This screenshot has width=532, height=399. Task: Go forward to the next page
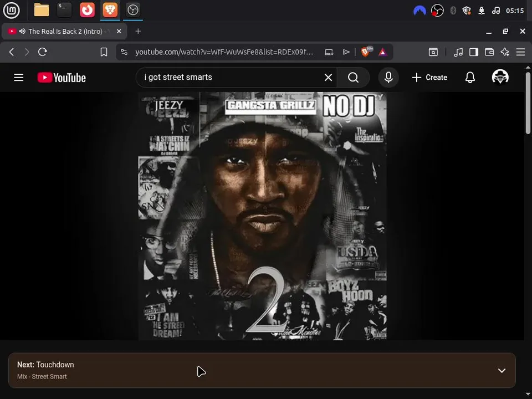coord(27,52)
